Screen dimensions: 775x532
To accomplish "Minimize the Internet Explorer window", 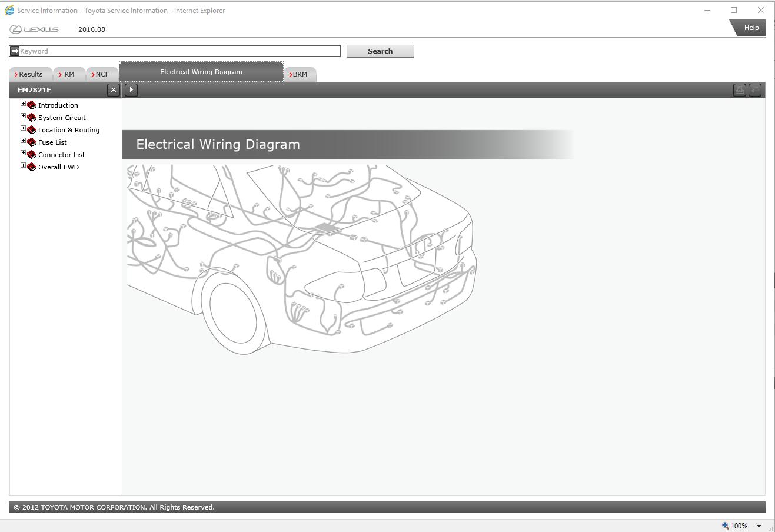I will coord(707,10).
